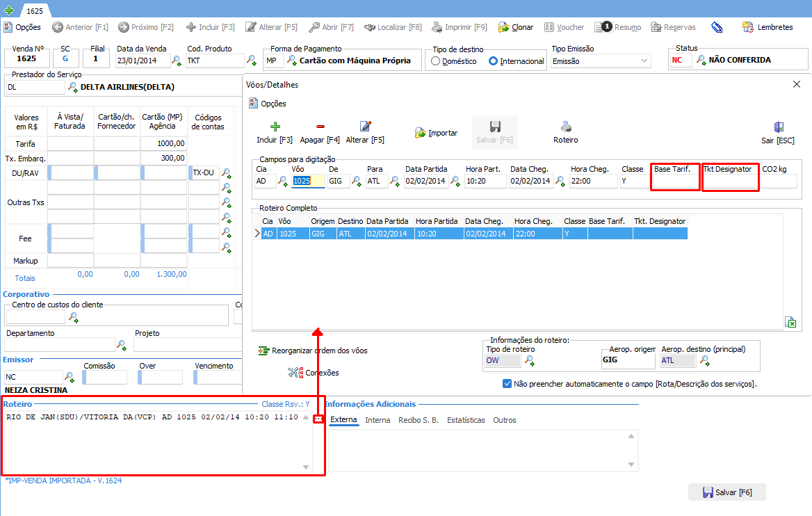Screen dimensions: 812x516
Task: Click Tx. Embarq. value 300,00
Action: [163, 158]
